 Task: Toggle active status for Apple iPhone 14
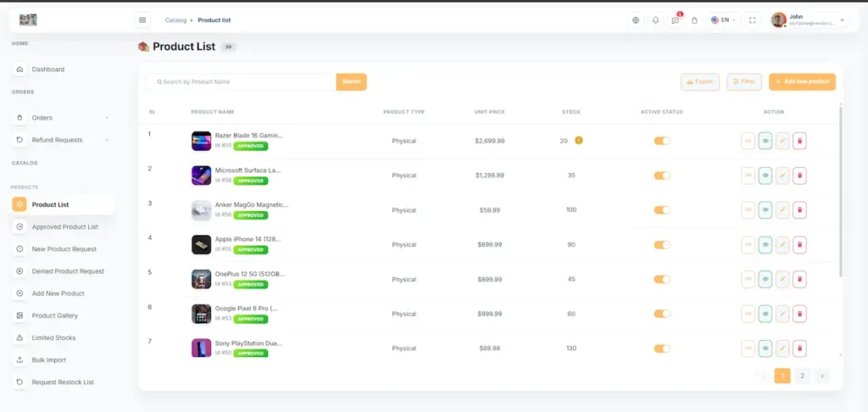[662, 245]
